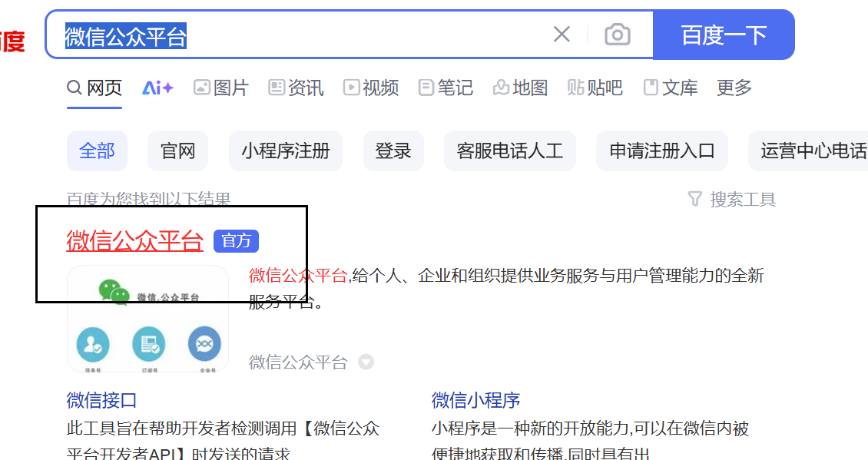The image size is (868, 460).
Task: Select the 申请注册入口 filter chip
Action: tap(662, 151)
